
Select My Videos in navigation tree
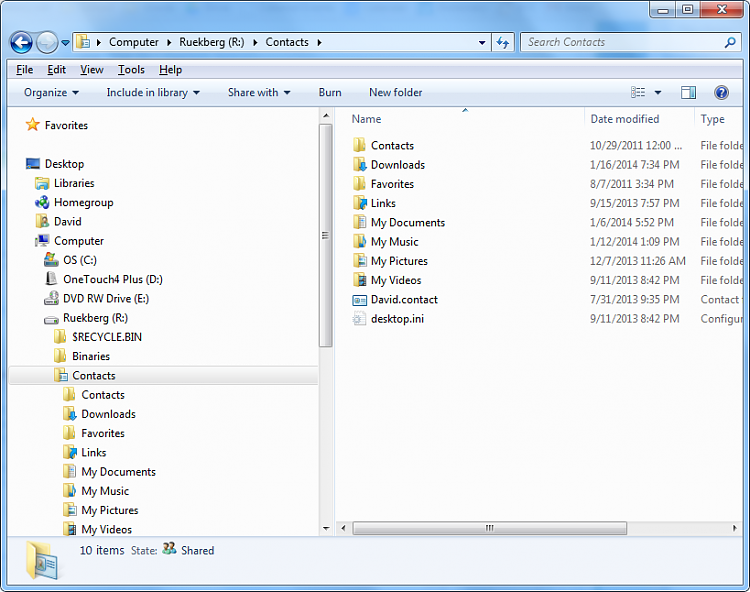pyautogui.click(x=97, y=529)
